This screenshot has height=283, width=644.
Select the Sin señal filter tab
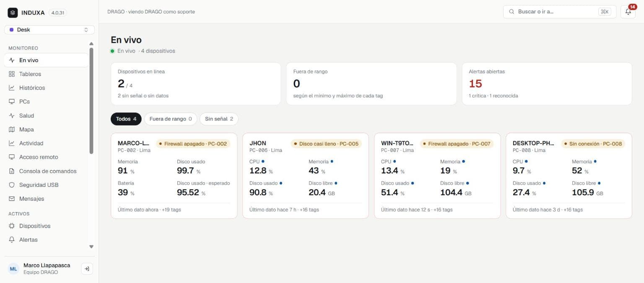219,119
